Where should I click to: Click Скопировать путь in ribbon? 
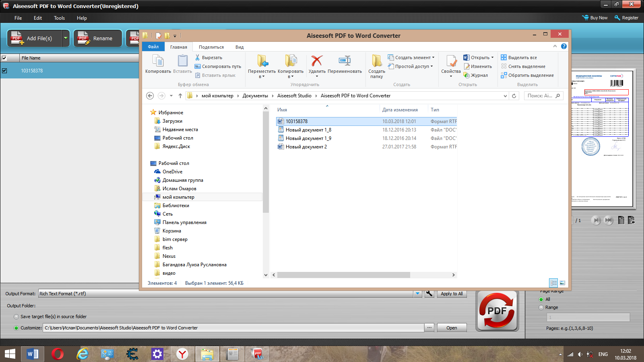218,66
